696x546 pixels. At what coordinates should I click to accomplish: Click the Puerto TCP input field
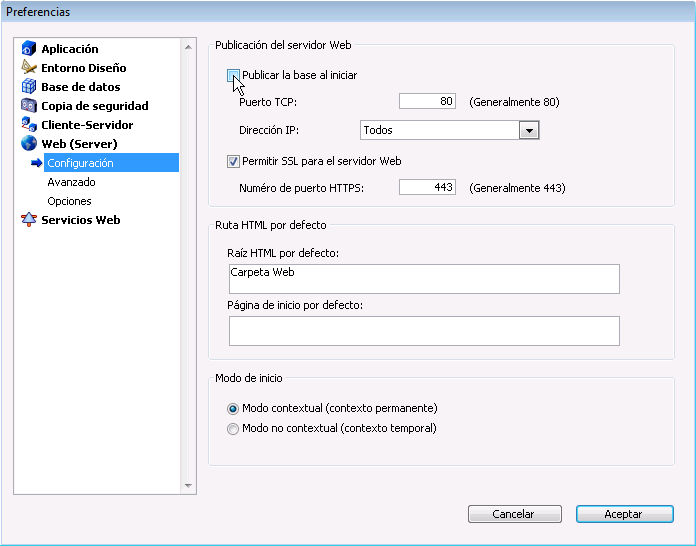(x=427, y=102)
